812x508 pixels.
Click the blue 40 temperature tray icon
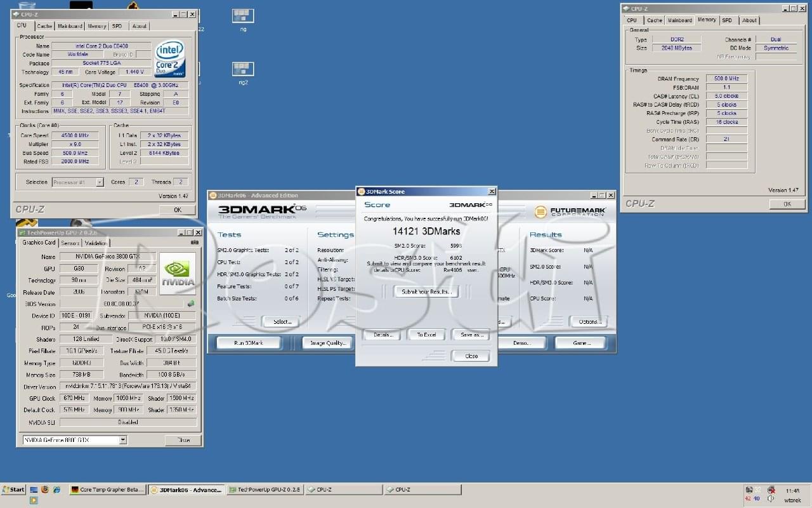(x=757, y=498)
